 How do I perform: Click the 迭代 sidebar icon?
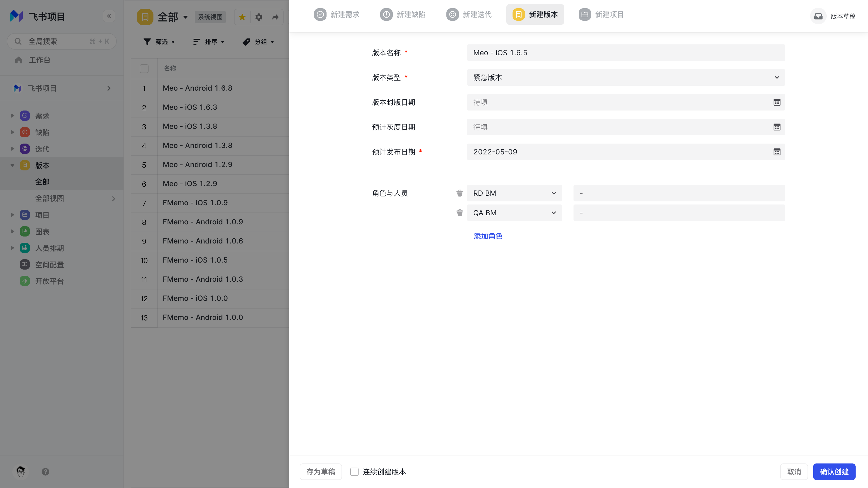[25, 148]
